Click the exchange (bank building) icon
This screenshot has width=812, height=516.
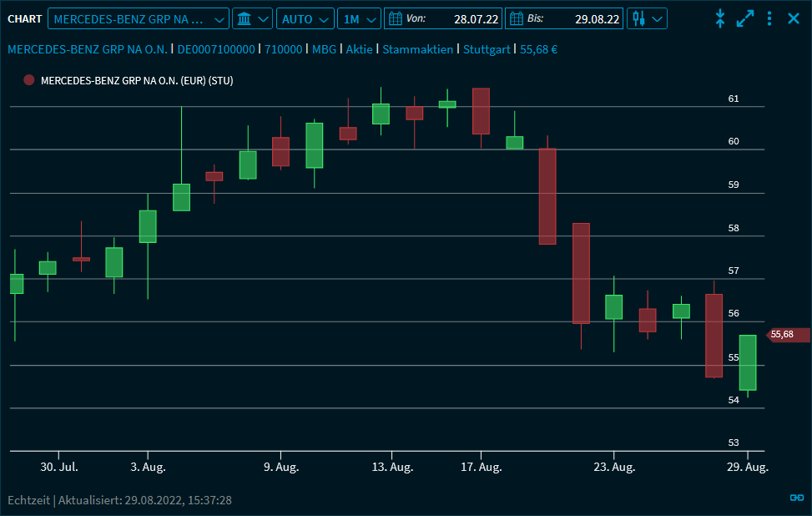(245, 18)
